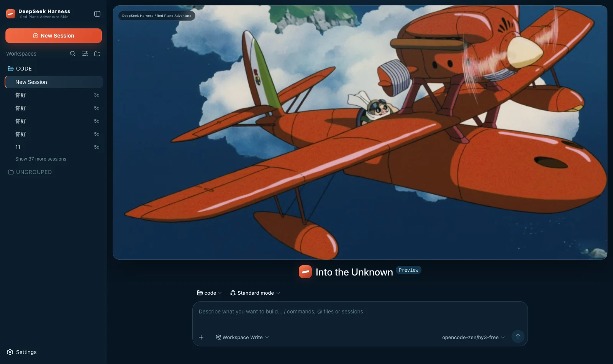Click the add workspace folder icon
This screenshot has width=613, height=364.
point(97,54)
